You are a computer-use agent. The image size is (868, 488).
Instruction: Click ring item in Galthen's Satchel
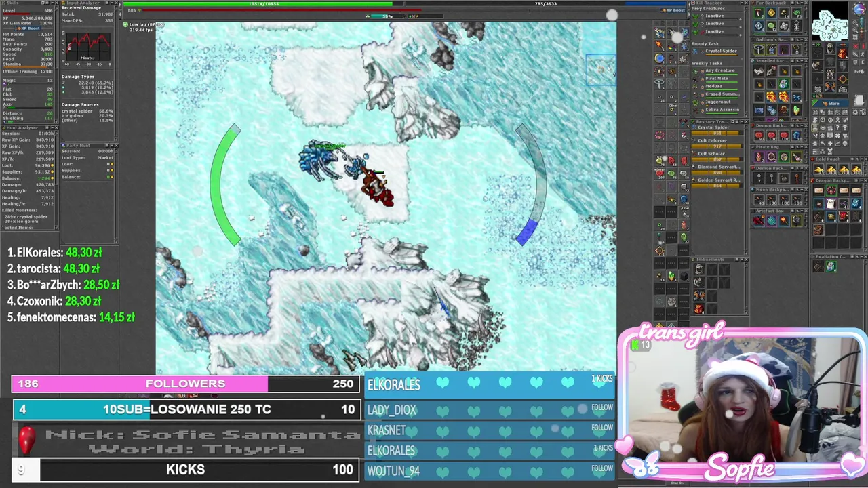(x=759, y=50)
